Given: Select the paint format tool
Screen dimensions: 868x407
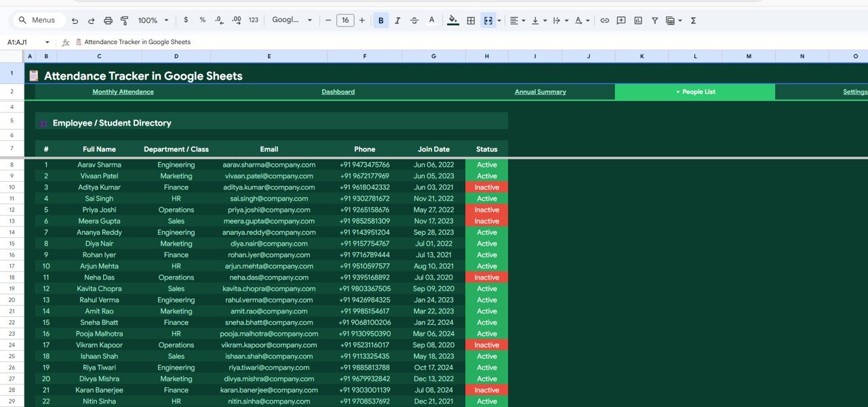Looking at the screenshot, I should click(125, 20).
